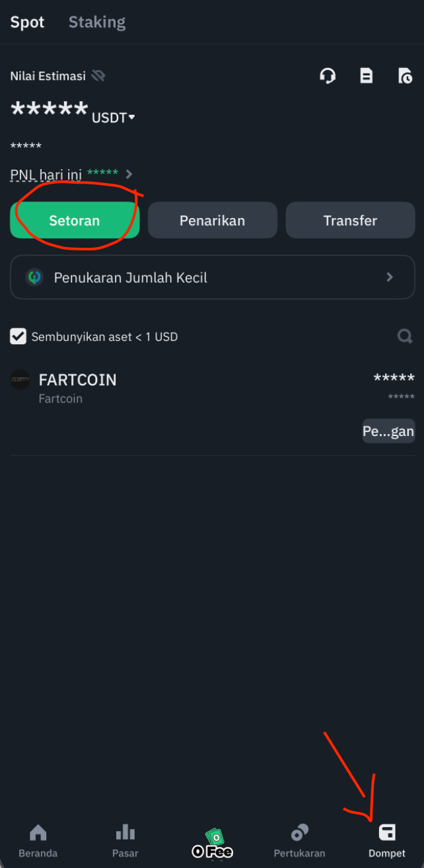
Task: Click the Penarikan button
Action: click(212, 221)
